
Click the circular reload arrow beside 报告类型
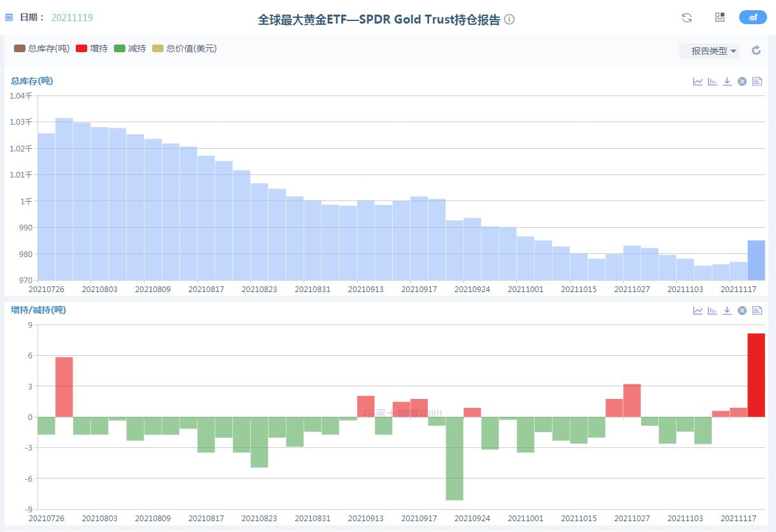tap(756, 50)
